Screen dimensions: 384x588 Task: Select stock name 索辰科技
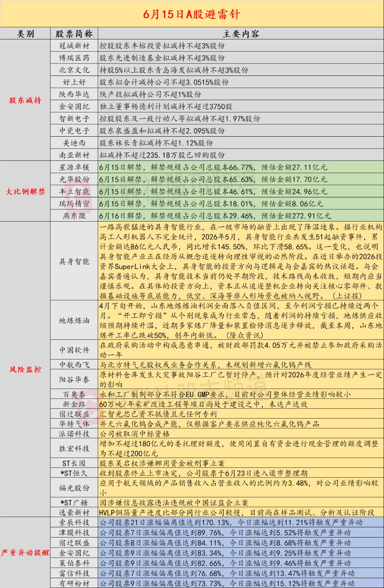point(74,522)
